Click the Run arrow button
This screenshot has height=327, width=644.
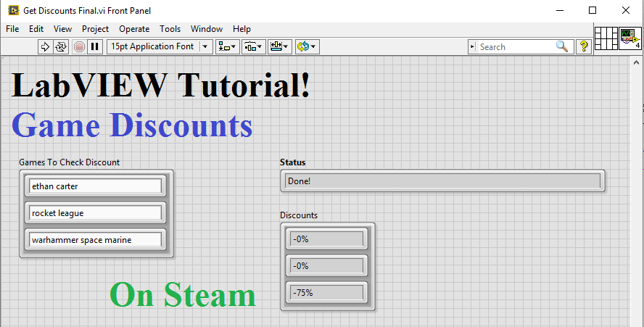coord(45,47)
